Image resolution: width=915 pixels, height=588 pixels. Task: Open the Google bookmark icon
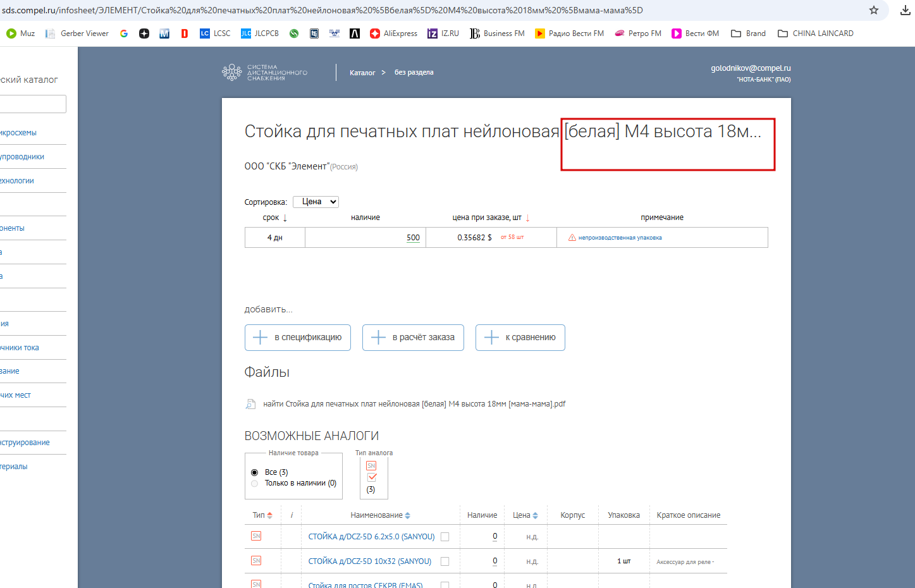(124, 34)
